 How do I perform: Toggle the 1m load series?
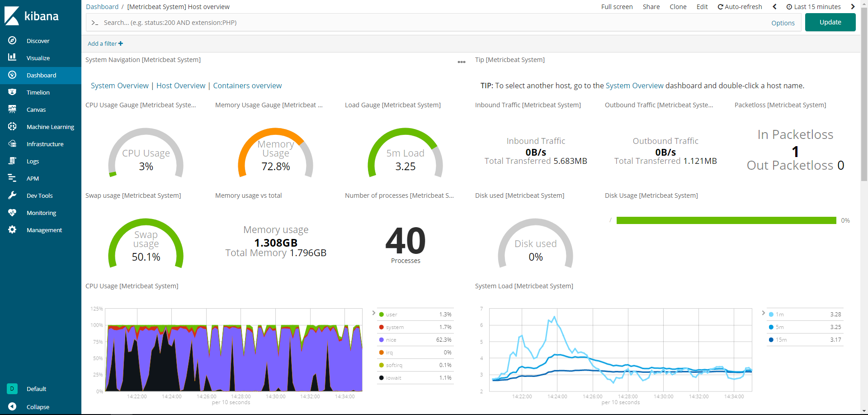tap(805, 315)
